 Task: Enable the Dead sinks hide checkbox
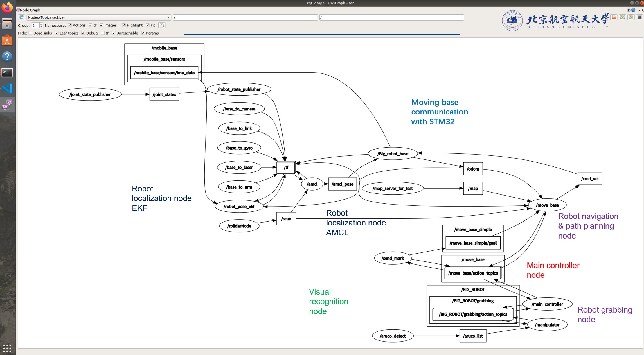pos(30,33)
